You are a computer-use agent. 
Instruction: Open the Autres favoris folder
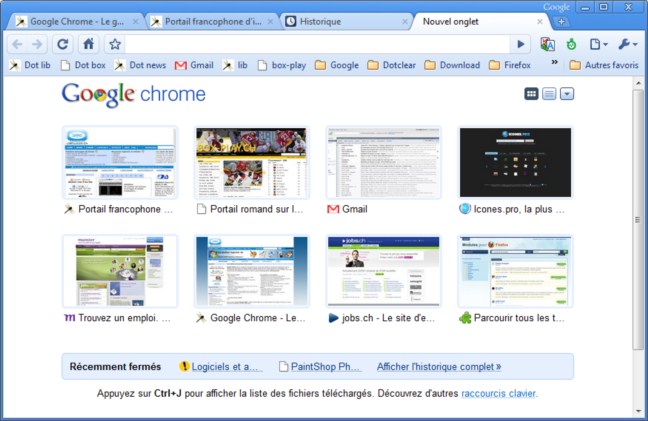(604, 65)
